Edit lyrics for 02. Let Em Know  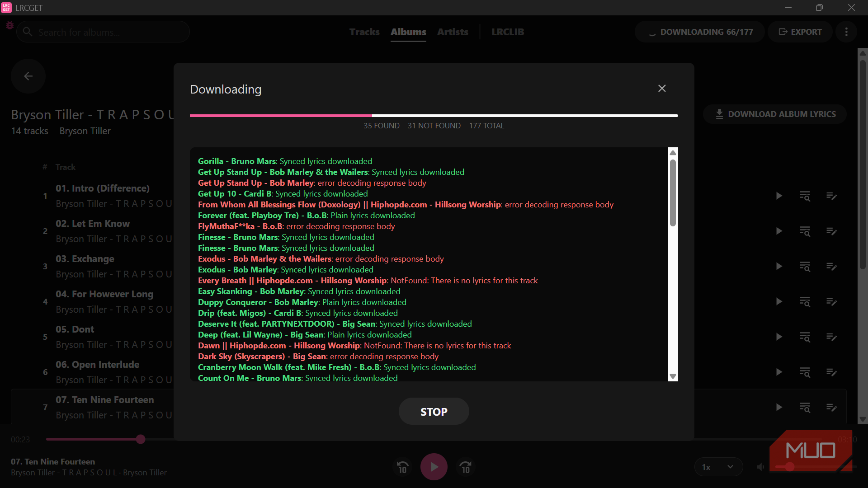coord(831,231)
